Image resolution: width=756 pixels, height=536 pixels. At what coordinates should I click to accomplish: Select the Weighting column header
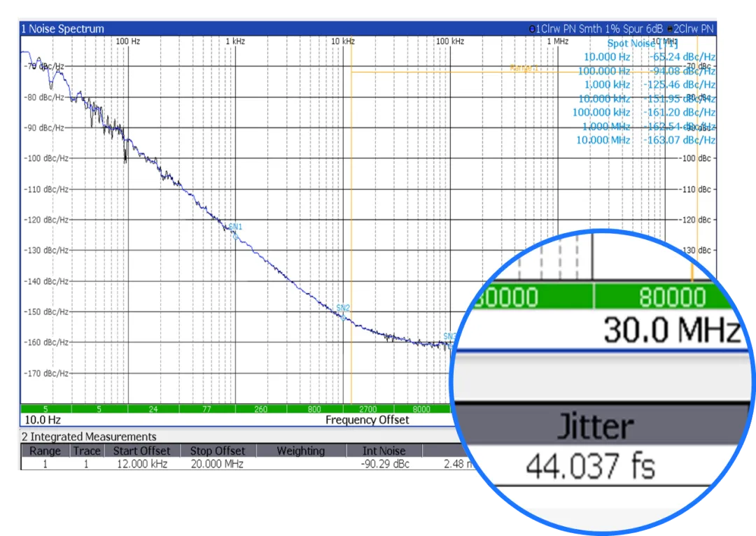pos(300,451)
